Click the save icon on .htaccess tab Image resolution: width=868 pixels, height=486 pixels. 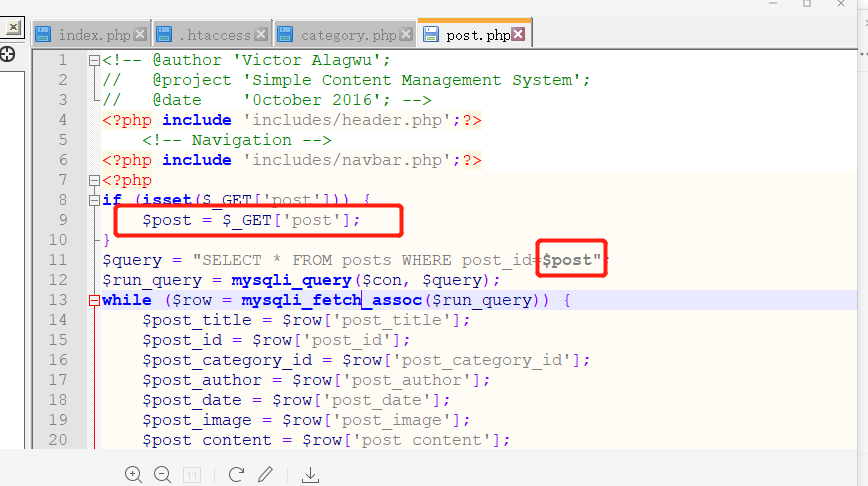pyautogui.click(x=164, y=34)
